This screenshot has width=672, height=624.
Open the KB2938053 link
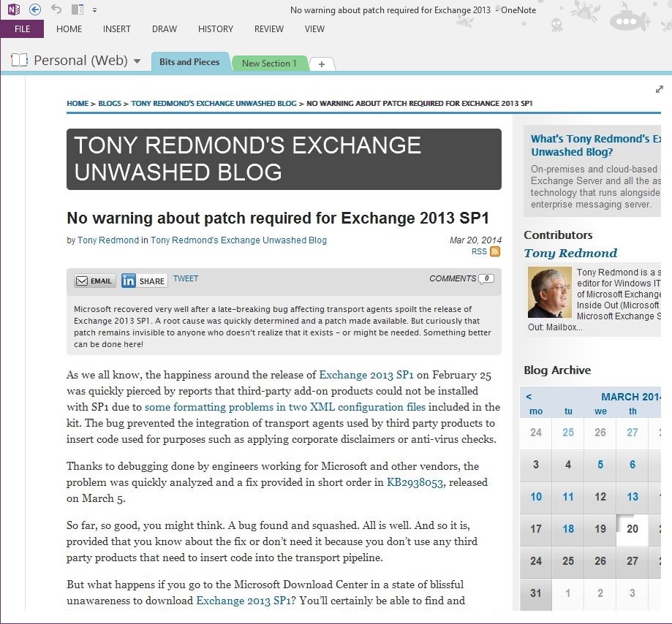tap(415, 482)
